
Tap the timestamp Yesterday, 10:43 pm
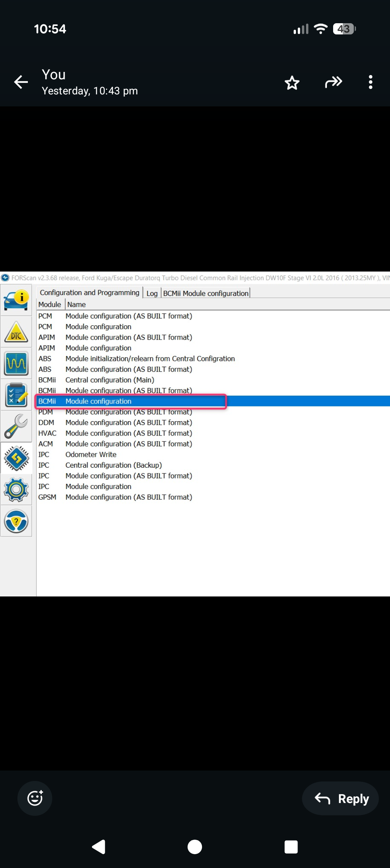click(x=90, y=91)
